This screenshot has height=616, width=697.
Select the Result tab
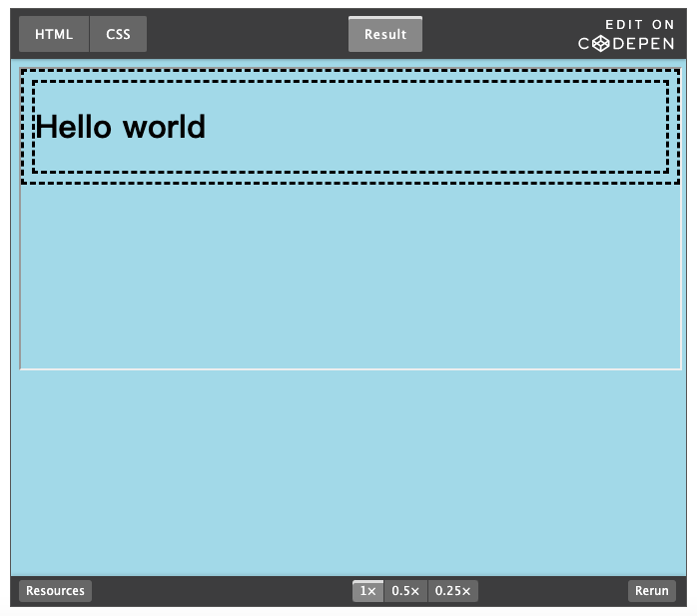384,34
